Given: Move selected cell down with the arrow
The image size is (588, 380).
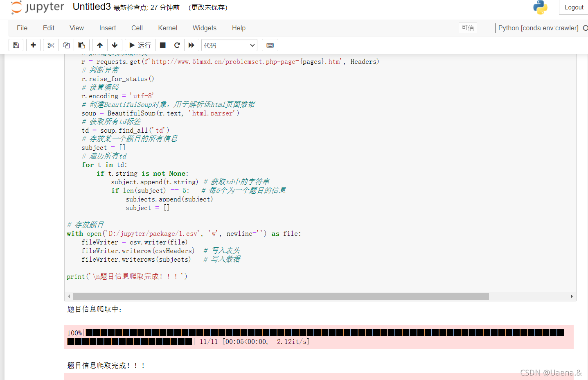Looking at the screenshot, I should [115, 45].
